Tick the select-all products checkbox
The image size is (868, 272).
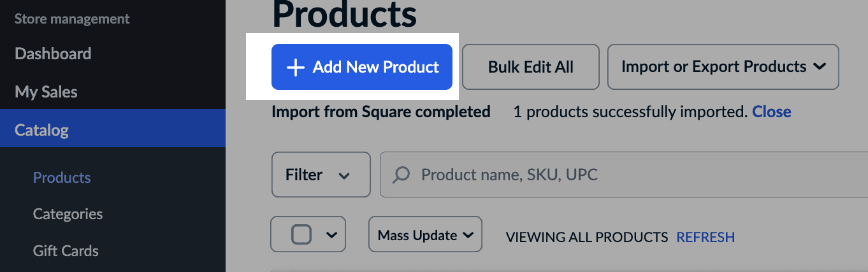[x=301, y=235]
